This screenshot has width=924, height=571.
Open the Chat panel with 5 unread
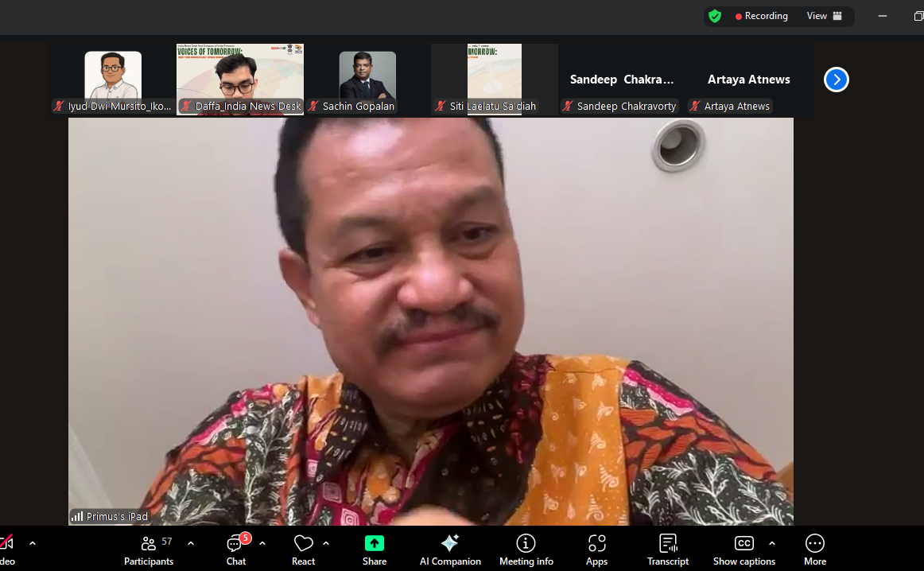[236, 550]
